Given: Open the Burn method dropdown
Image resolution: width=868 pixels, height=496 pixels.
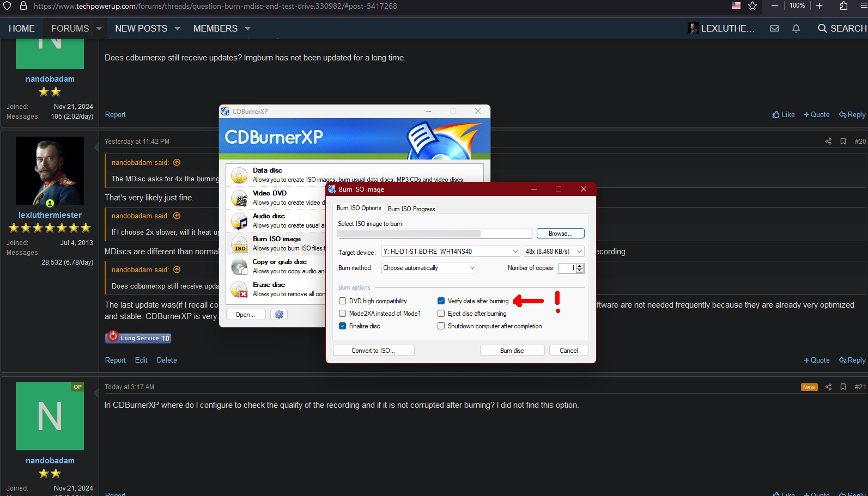Looking at the screenshot, I should point(429,268).
